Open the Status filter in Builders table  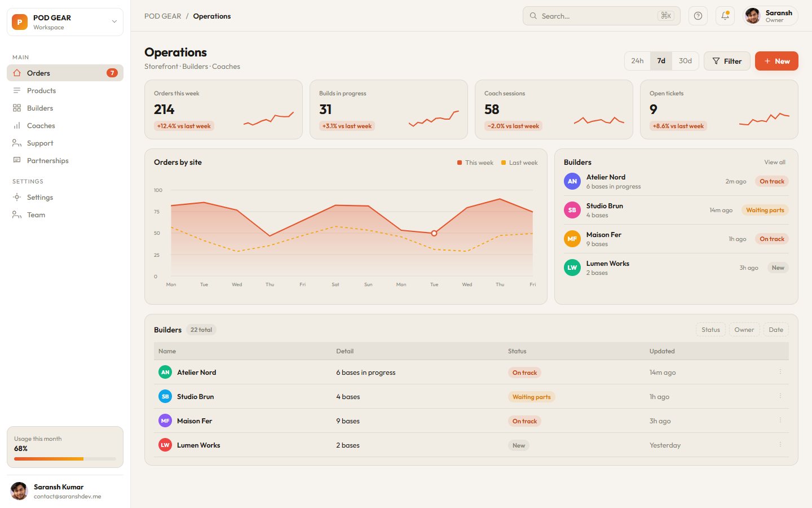(710, 330)
